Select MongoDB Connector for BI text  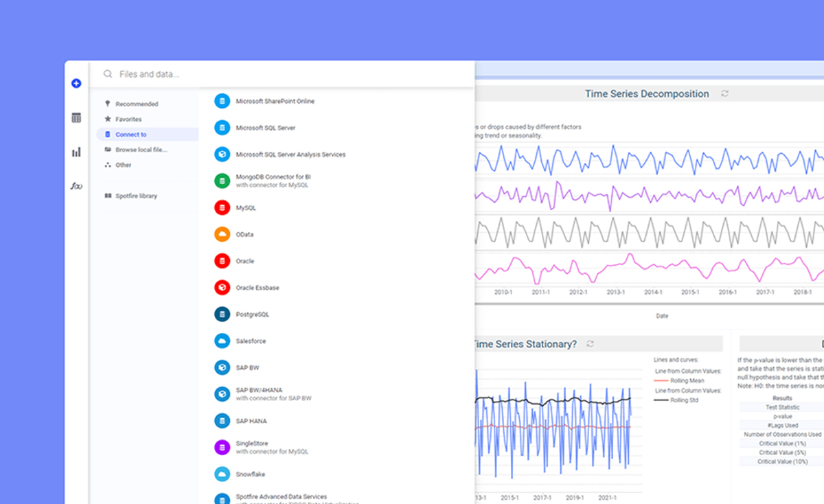tap(273, 177)
